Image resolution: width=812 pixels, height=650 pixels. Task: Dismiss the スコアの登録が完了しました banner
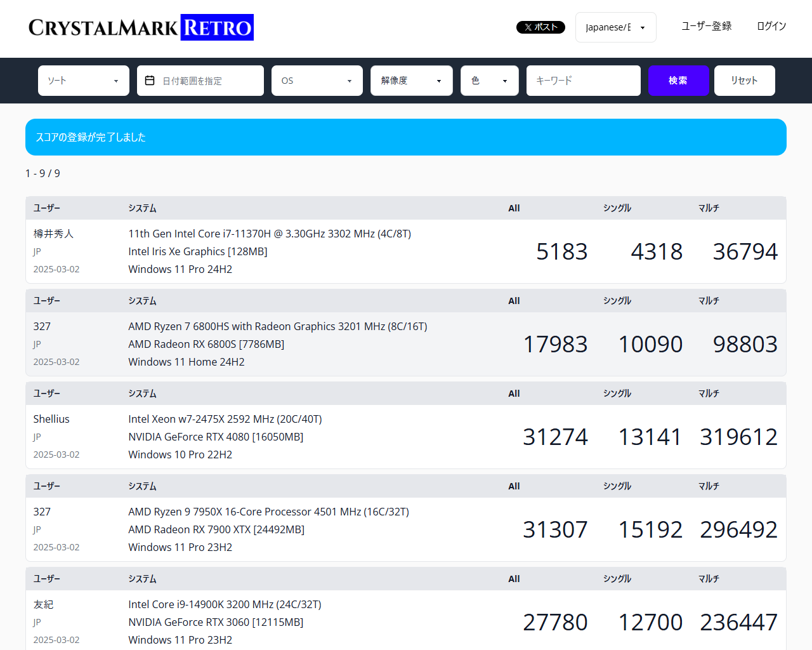pyautogui.click(x=406, y=137)
